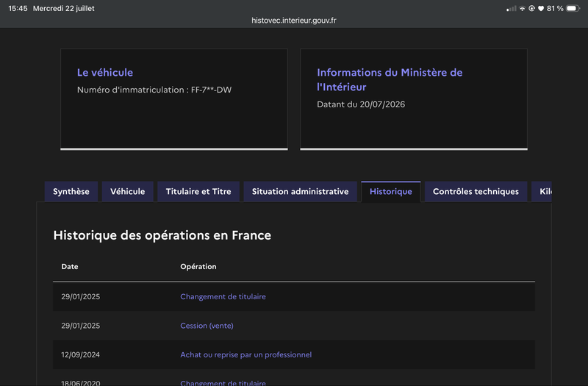
Task: Tap the 81 % battery percentage
Action: [555, 8]
